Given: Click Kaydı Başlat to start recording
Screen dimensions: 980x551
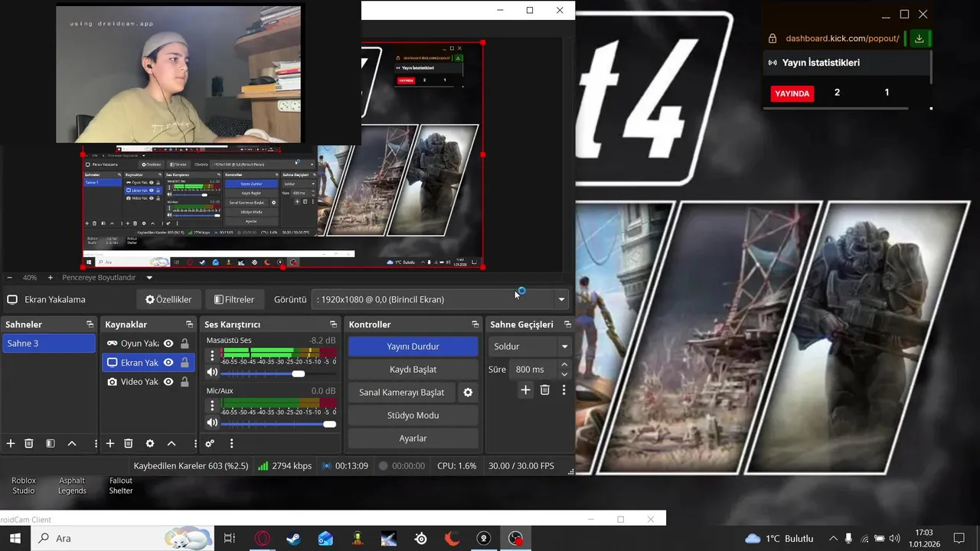Looking at the screenshot, I should (413, 370).
